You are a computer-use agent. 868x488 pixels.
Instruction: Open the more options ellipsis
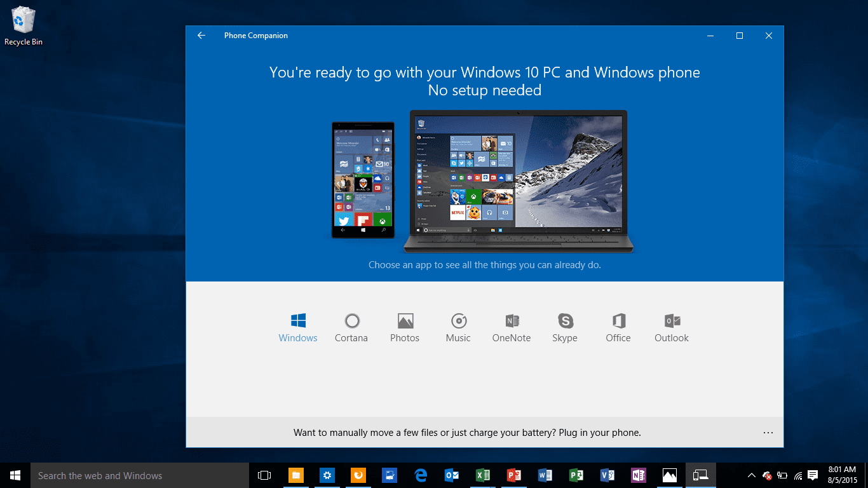coord(768,433)
